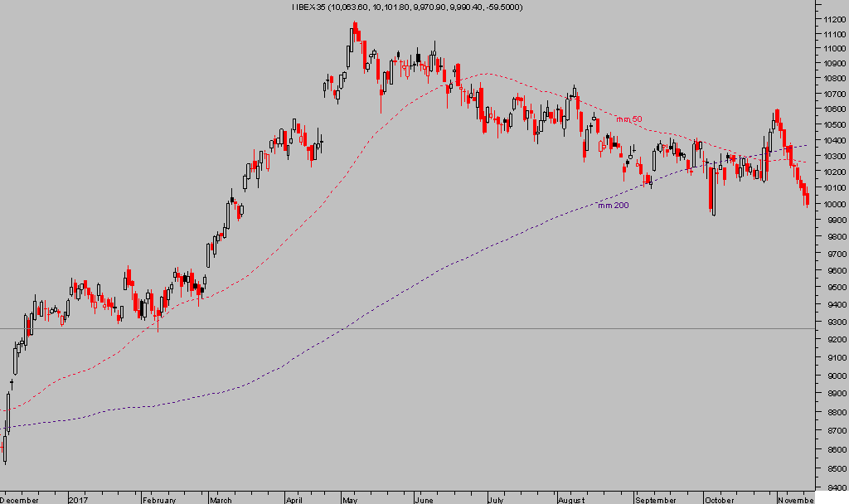Click the 11200 price axis label

pyautogui.click(x=831, y=18)
